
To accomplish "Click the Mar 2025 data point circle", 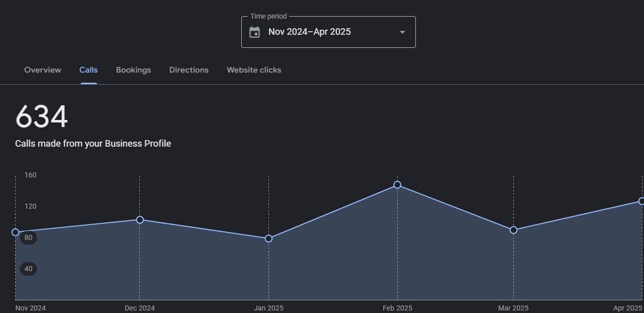I will pos(513,230).
